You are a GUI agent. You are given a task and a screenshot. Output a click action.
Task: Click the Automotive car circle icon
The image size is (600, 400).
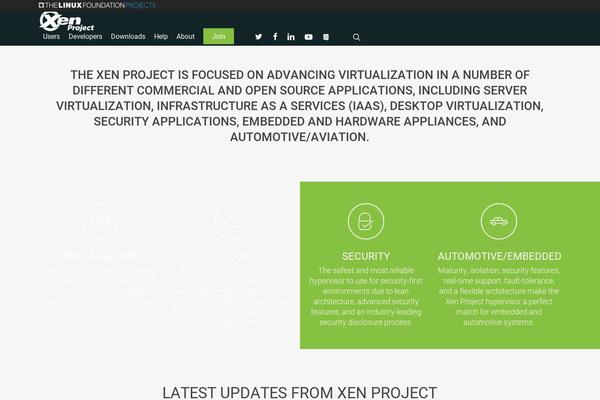coord(499,221)
